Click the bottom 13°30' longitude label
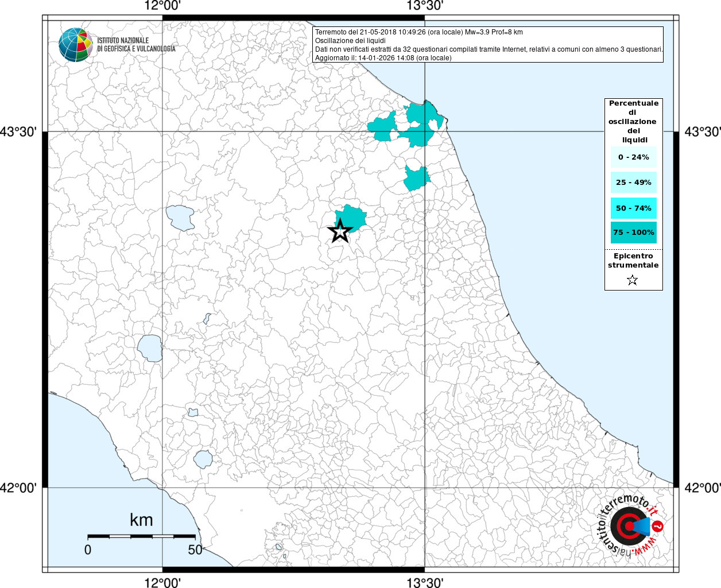Image resolution: width=721 pixels, height=588 pixels. (x=425, y=582)
